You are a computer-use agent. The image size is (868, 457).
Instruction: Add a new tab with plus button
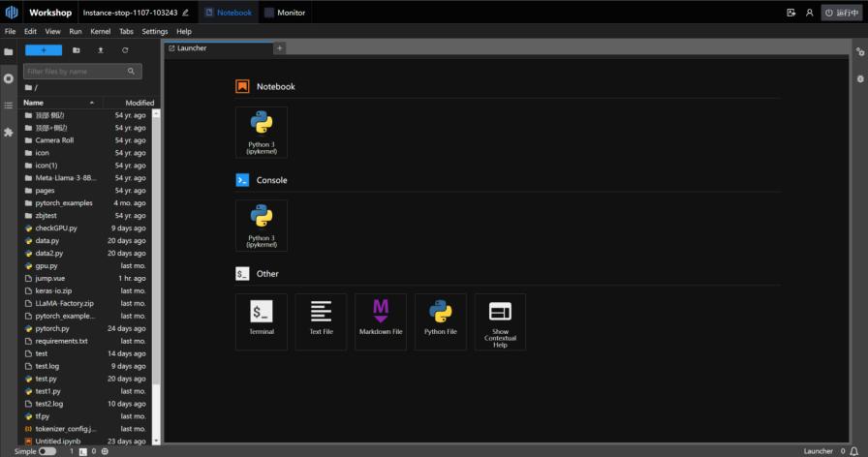click(280, 48)
